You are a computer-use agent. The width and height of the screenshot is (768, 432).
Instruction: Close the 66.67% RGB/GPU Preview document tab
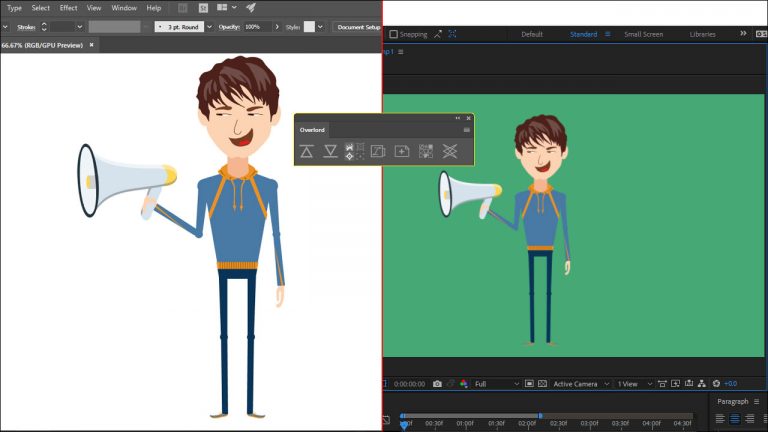coord(92,45)
